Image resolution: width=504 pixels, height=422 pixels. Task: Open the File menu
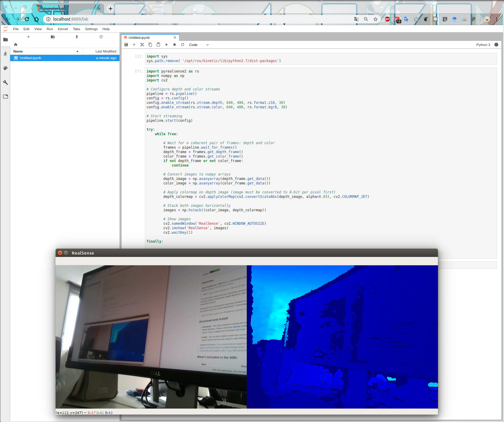pyautogui.click(x=16, y=29)
